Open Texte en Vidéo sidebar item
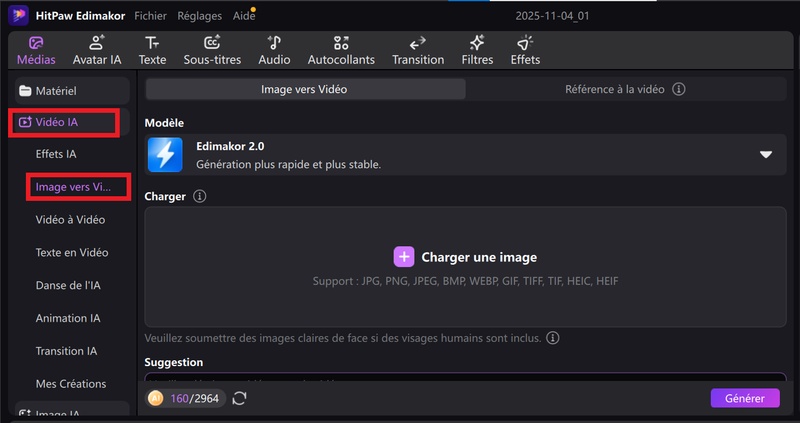Image resolution: width=800 pixels, height=423 pixels. (x=72, y=253)
